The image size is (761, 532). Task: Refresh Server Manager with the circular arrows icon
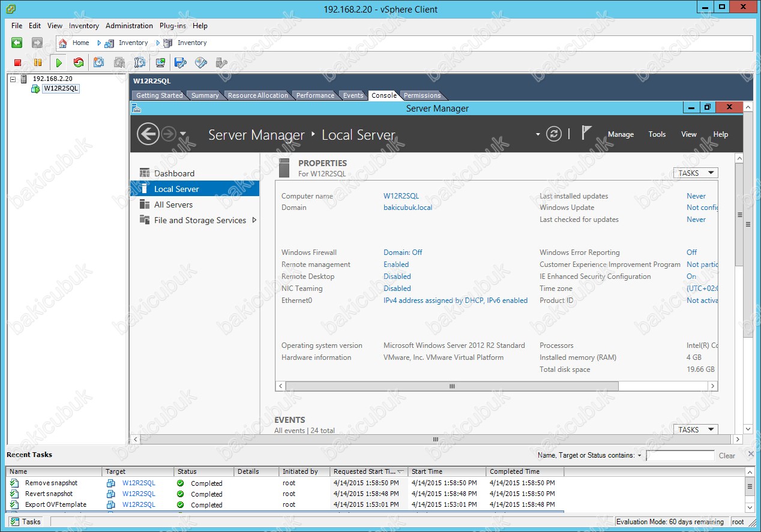coord(554,134)
